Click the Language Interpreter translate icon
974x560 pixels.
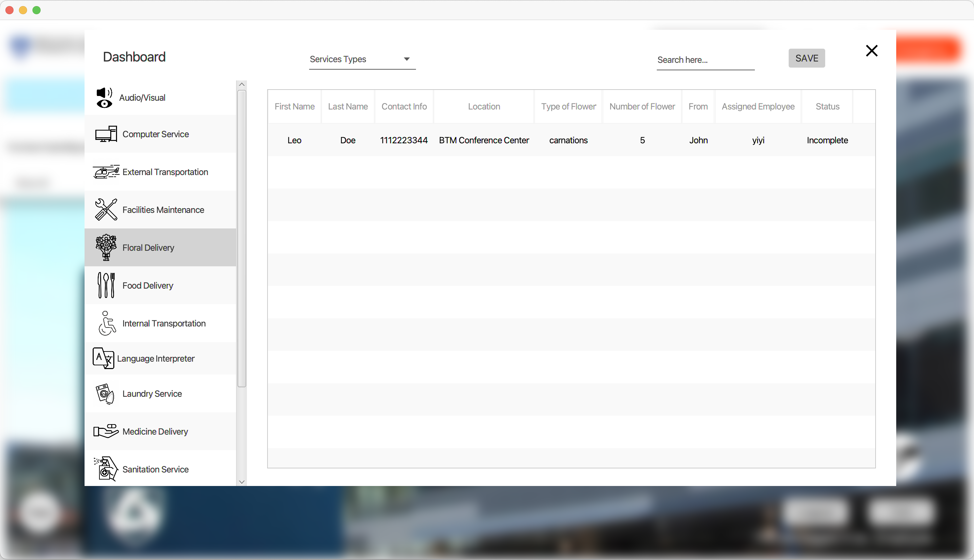pyautogui.click(x=103, y=358)
